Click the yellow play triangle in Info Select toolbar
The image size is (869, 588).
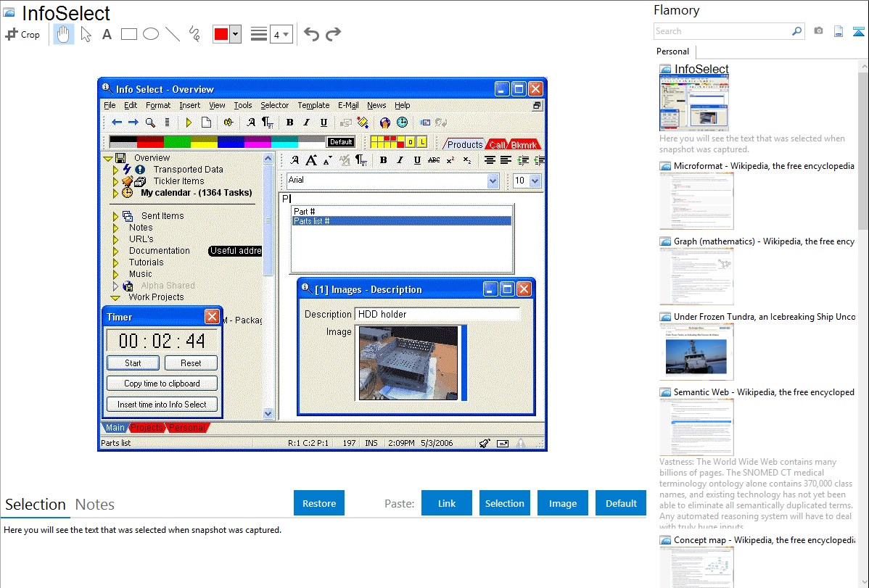pos(189,123)
